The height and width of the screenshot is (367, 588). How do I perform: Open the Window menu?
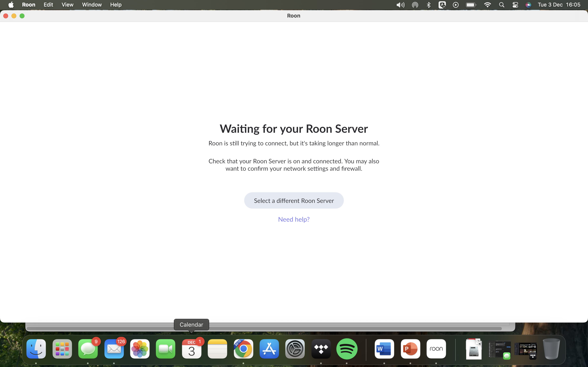click(x=92, y=5)
